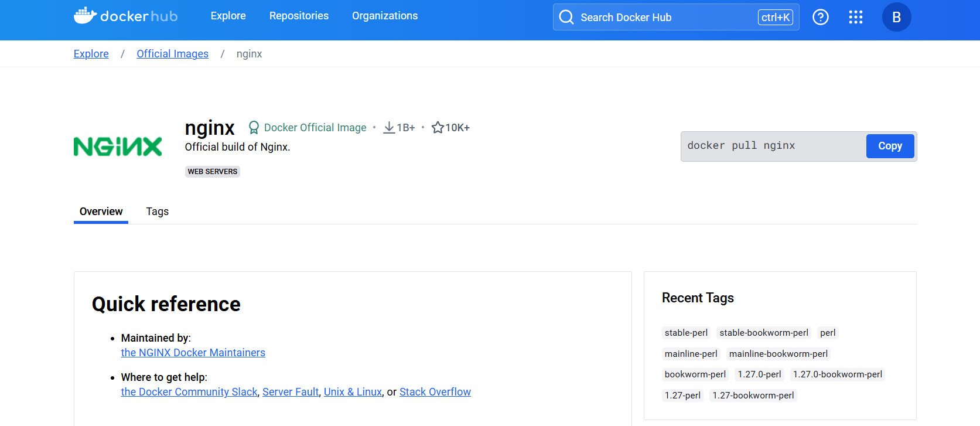Switch to the Tags tab

point(158,212)
